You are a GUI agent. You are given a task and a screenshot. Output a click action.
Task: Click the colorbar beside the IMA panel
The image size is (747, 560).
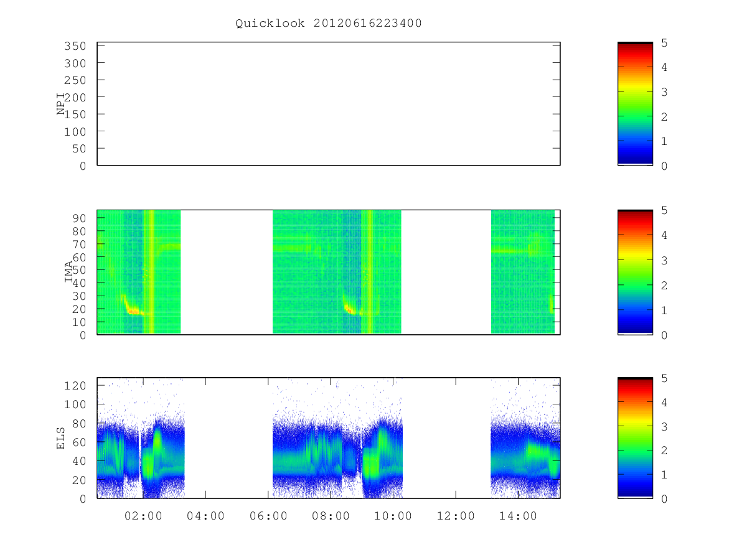coord(635,272)
